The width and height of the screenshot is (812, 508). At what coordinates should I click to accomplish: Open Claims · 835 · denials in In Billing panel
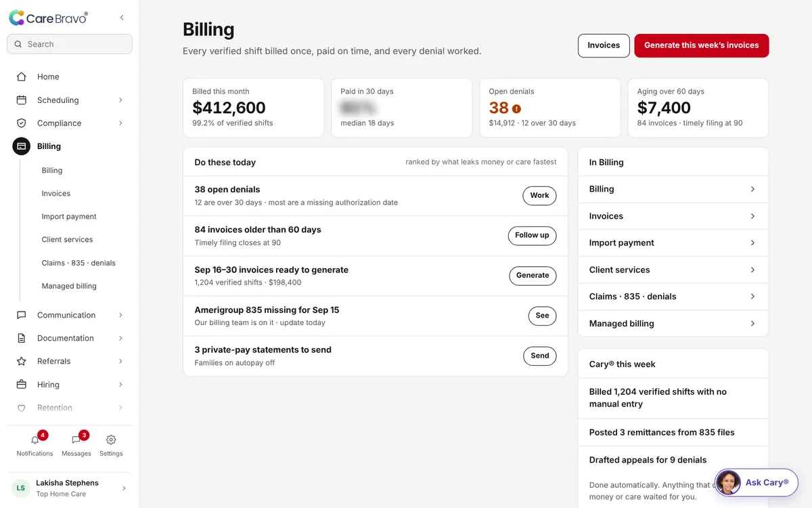[673, 296]
